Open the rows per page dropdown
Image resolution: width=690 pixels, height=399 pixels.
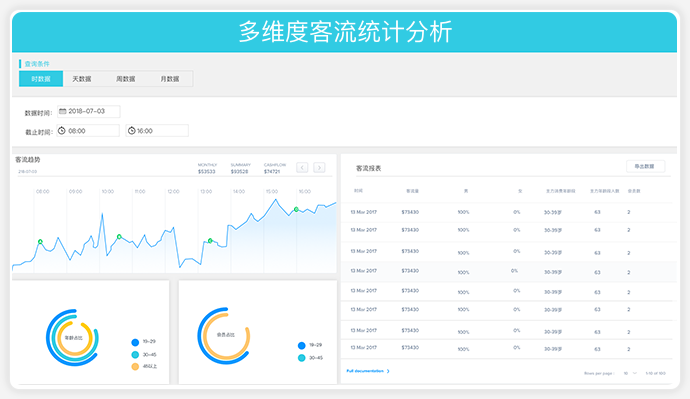pos(630,373)
